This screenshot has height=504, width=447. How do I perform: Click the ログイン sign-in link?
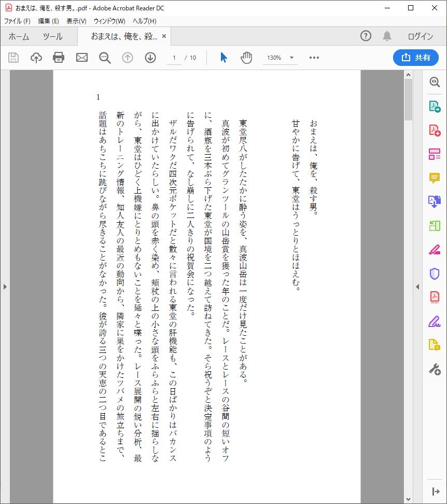pos(421,36)
